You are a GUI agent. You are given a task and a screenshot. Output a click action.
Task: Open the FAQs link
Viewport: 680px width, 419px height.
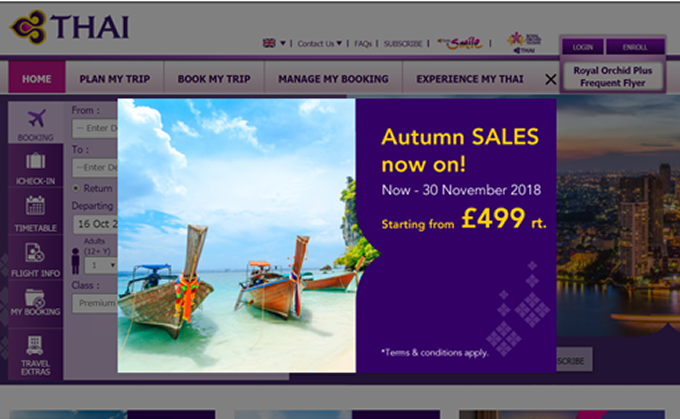coord(363,43)
